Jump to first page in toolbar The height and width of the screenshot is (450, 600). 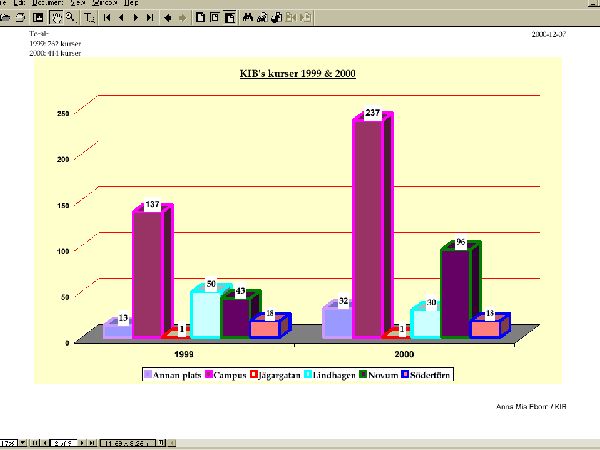tap(108, 17)
